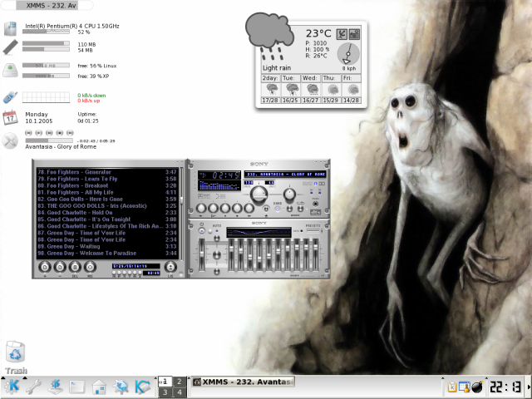The height and width of the screenshot is (399, 532).
Task: Click the playlist SEL button
Action: tap(75, 267)
